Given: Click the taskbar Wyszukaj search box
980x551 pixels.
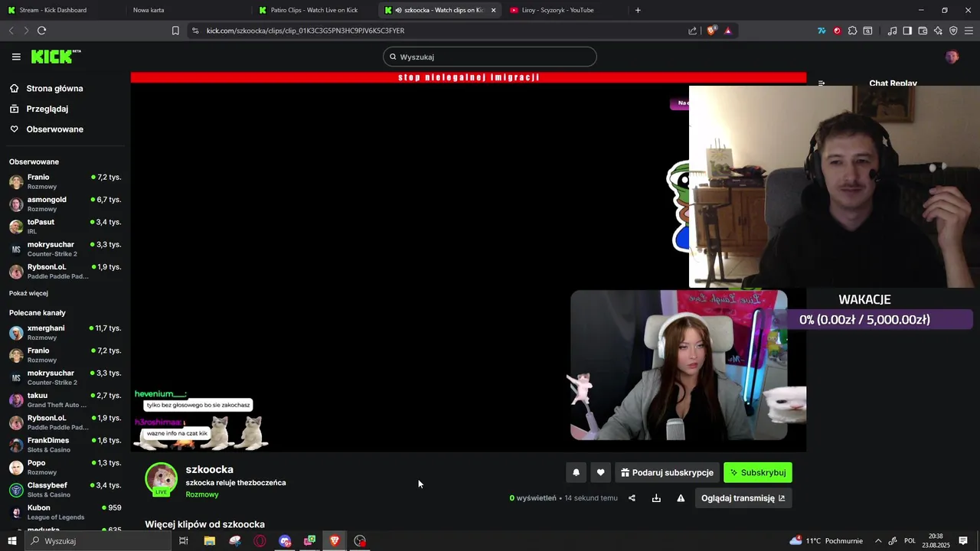Looking at the screenshot, I should click(x=98, y=541).
